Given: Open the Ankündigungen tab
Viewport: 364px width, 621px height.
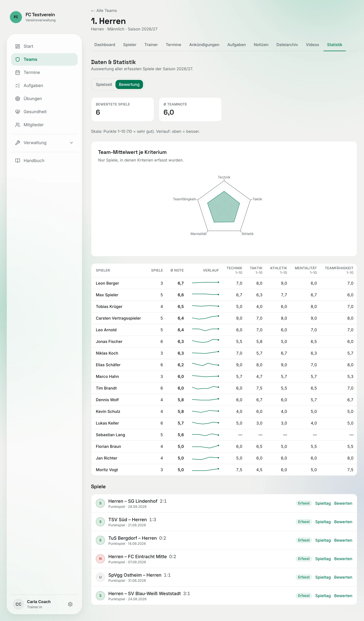Looking at the screenshot, I should 204,45.
